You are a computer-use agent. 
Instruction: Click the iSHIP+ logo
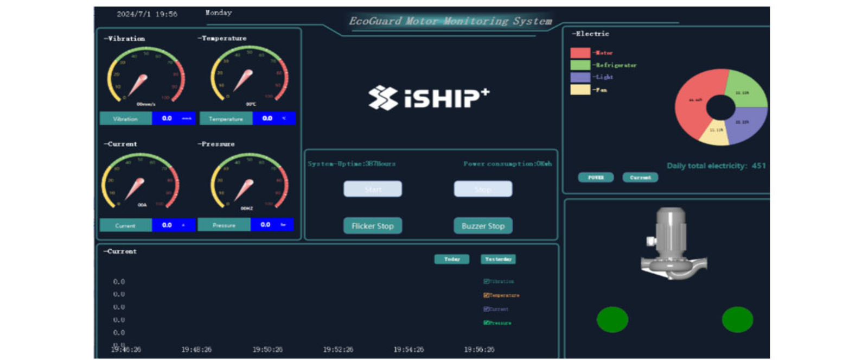429,98
